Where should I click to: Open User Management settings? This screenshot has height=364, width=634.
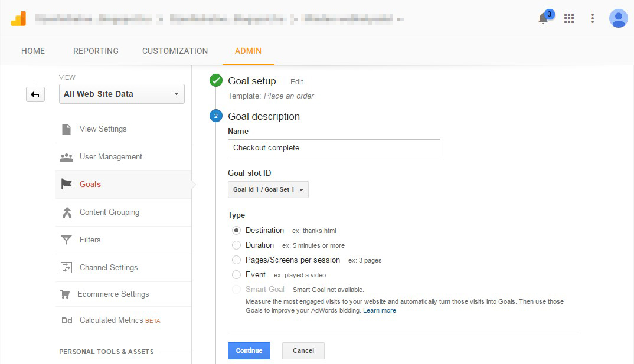tap(110, 156)
